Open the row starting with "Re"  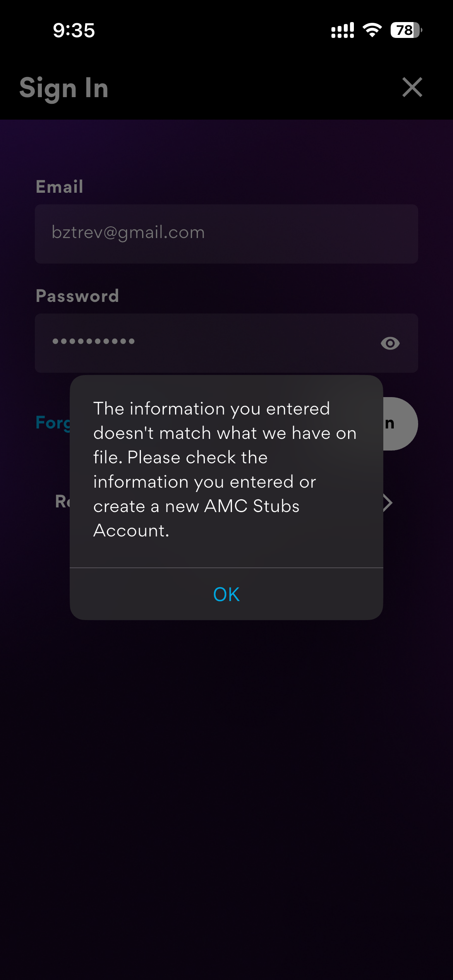62,502
